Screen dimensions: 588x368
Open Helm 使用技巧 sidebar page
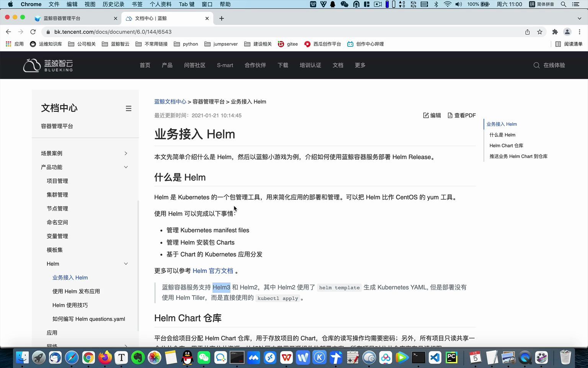tap(70, 305)
